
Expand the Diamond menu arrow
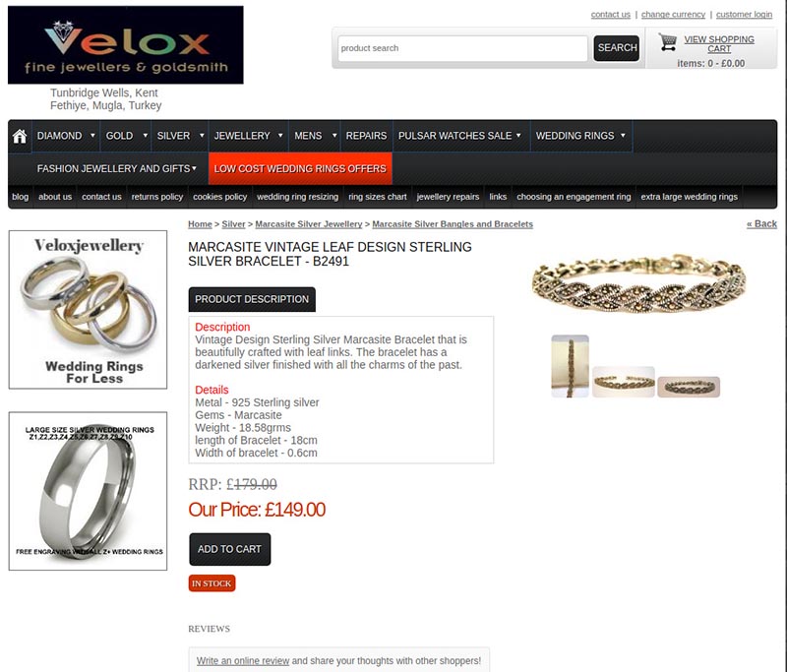pyautogui.click(x=92, y=136)
